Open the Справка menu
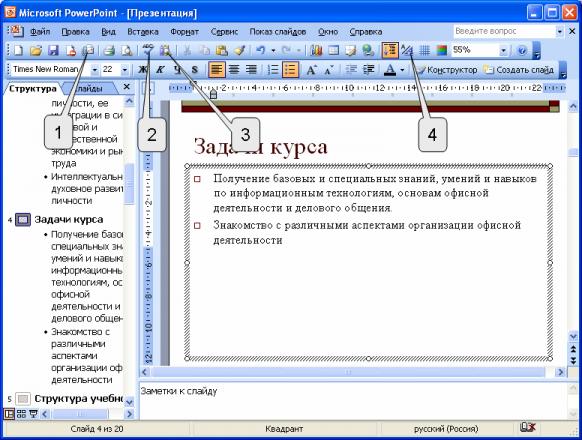Image resolution: width=582 pixels, height=440 pixels. tap(366, 32)
